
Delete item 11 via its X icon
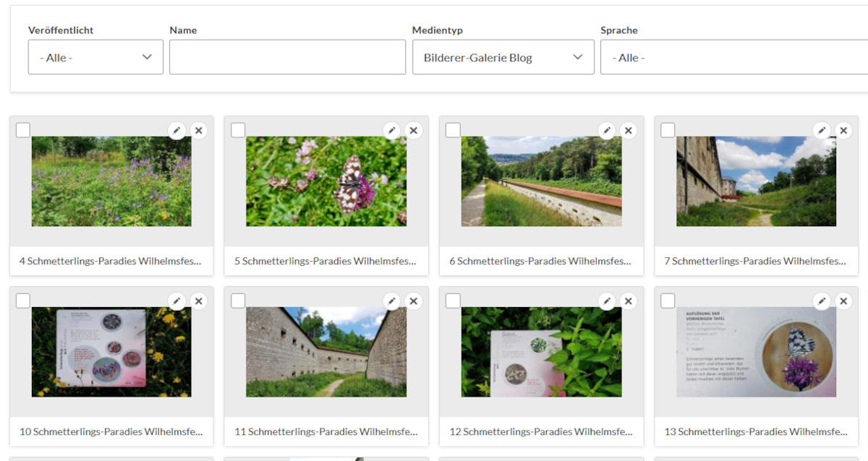click(x=413, y=301)
